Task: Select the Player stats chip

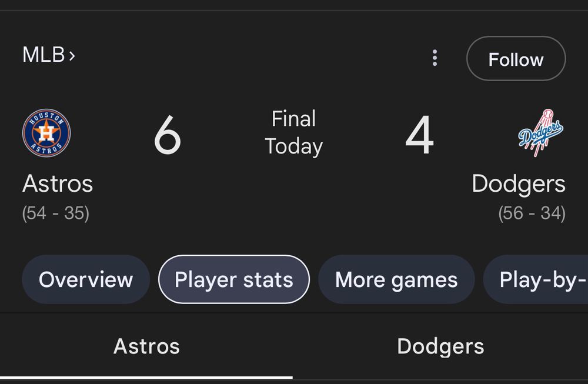Action: coord(234,279)
